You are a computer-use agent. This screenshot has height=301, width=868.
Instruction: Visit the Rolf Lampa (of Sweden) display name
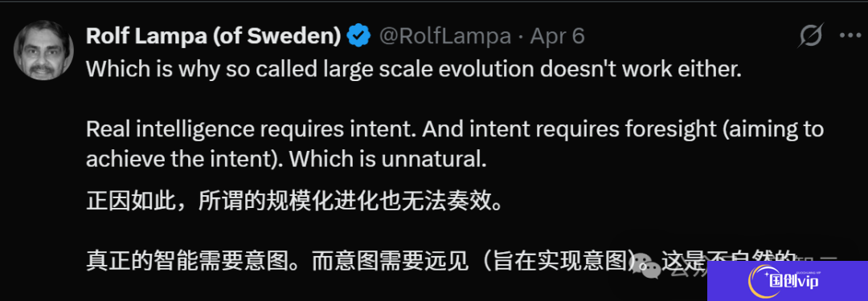pos(214,36)
